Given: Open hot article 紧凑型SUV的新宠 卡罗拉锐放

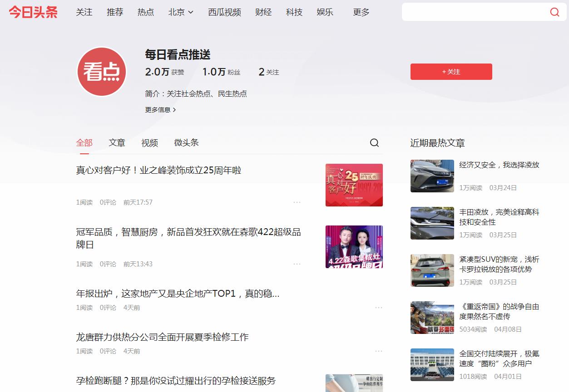Looking at the screenshot, I should 499,265.
